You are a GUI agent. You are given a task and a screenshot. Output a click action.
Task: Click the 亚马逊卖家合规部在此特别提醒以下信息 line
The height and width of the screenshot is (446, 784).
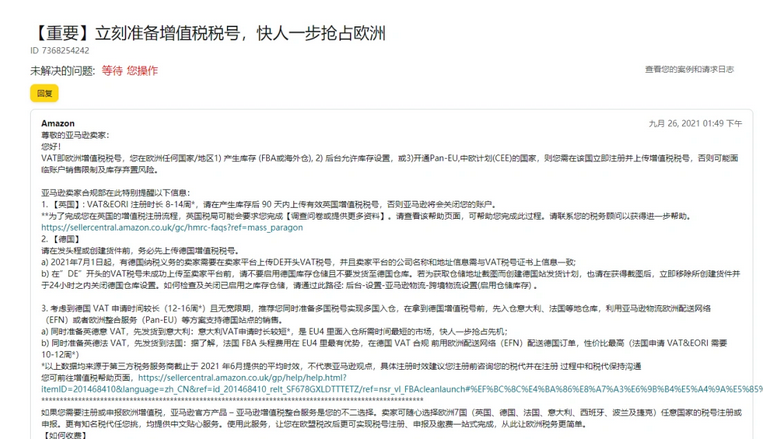(116, 193)
